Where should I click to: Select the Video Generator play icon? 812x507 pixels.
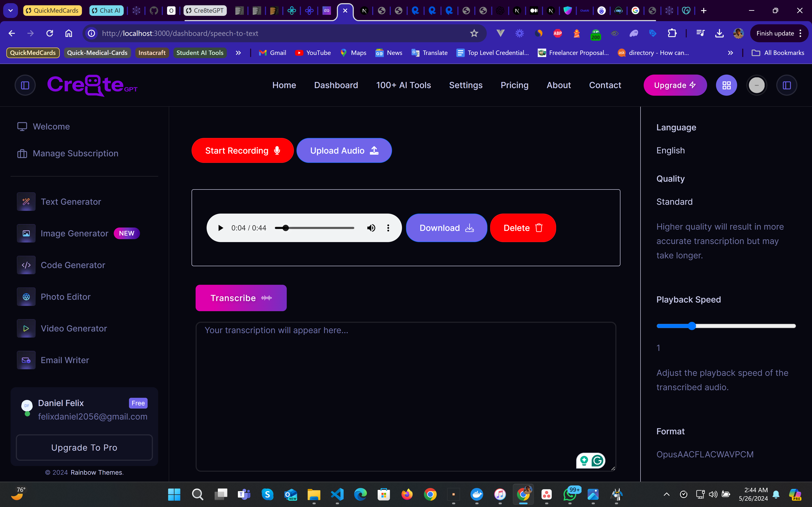[26, 329]
